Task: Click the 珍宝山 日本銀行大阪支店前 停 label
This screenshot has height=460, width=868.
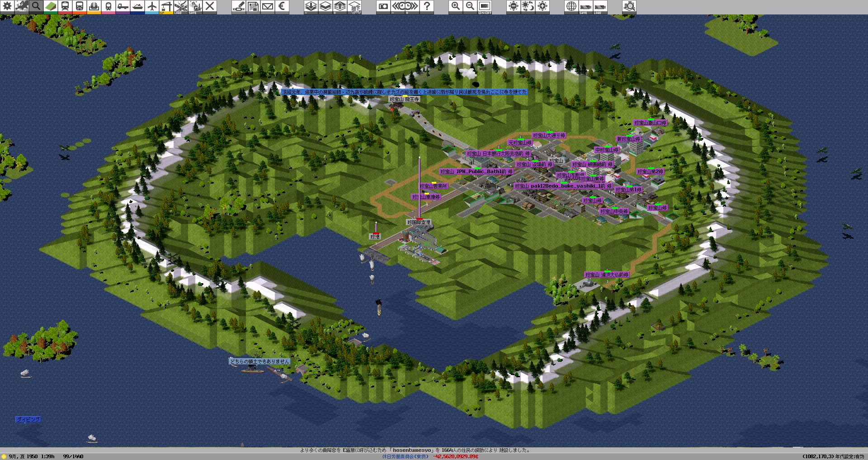Action: tap(498, 153)
